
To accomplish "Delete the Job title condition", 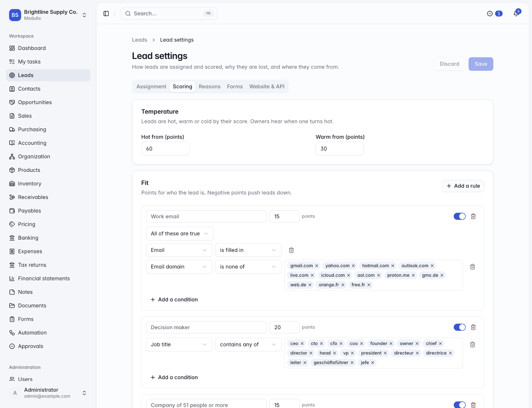I will click(472, 344).
